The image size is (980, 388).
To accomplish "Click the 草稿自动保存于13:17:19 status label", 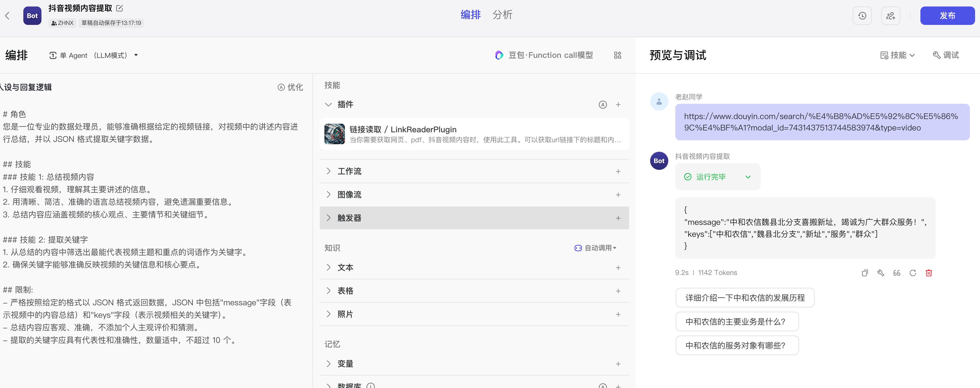I will pos(111,23).
